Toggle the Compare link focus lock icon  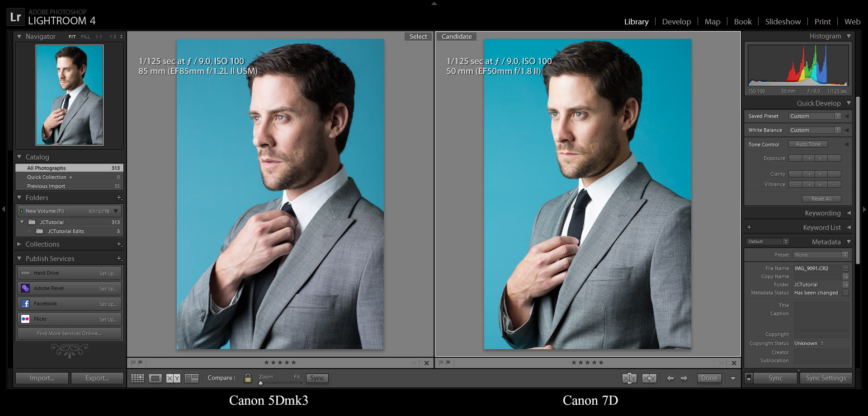pyautogui.click(x=248, y=378)
